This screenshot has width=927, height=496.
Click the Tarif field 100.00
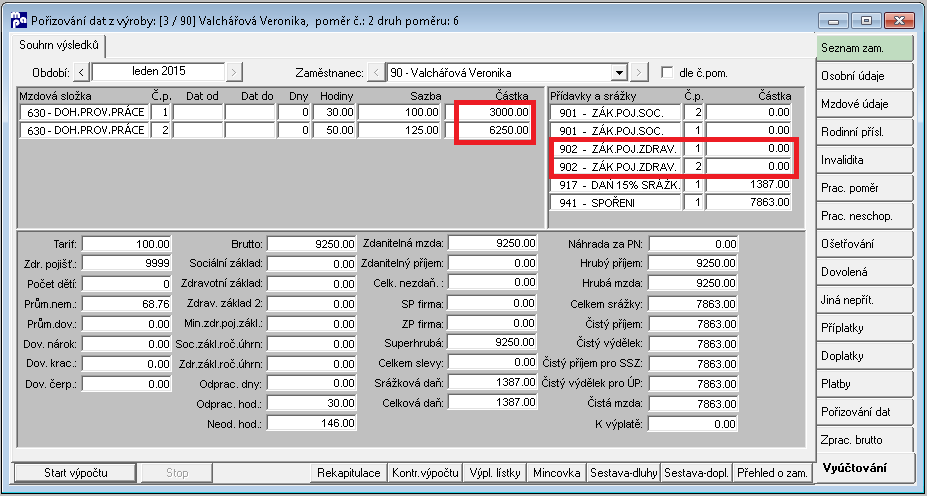127,244
